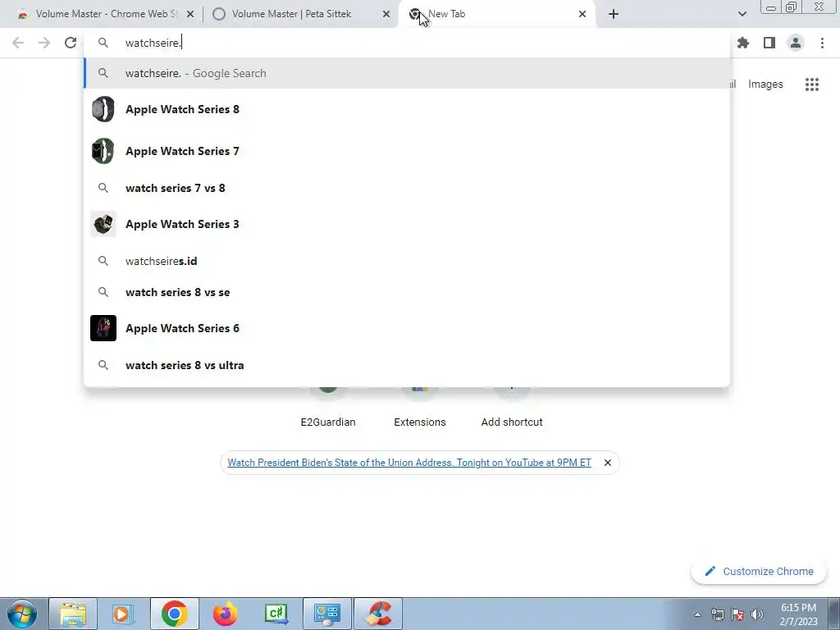Select the watchseires.id suggestion

(407, 261)
